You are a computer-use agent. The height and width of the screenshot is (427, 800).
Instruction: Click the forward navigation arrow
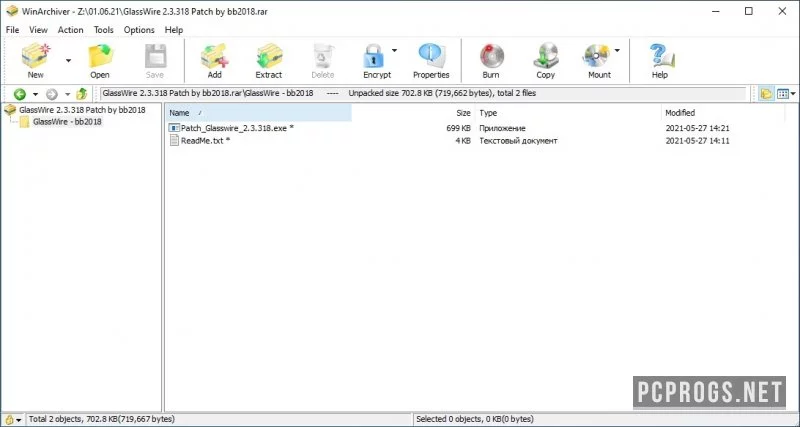tap(52, 94)
